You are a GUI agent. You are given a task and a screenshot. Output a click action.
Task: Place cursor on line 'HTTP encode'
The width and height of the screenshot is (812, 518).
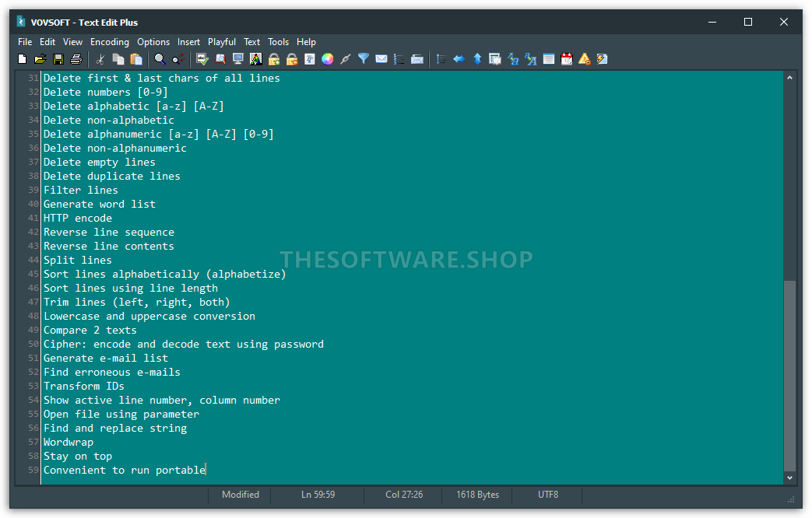78,218
